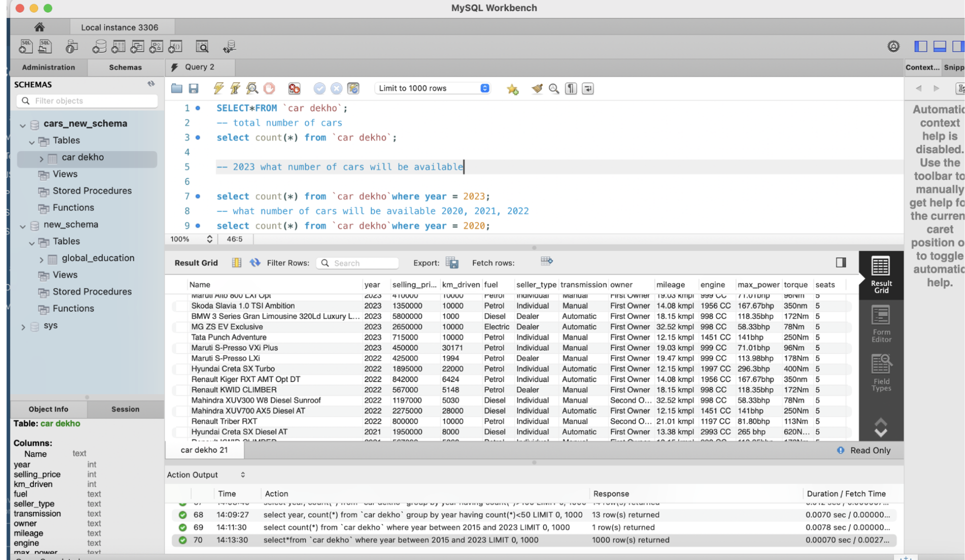965x560 pixels.
Task: Open the find magnifier in the query toolbar
Action: [553, 88]
